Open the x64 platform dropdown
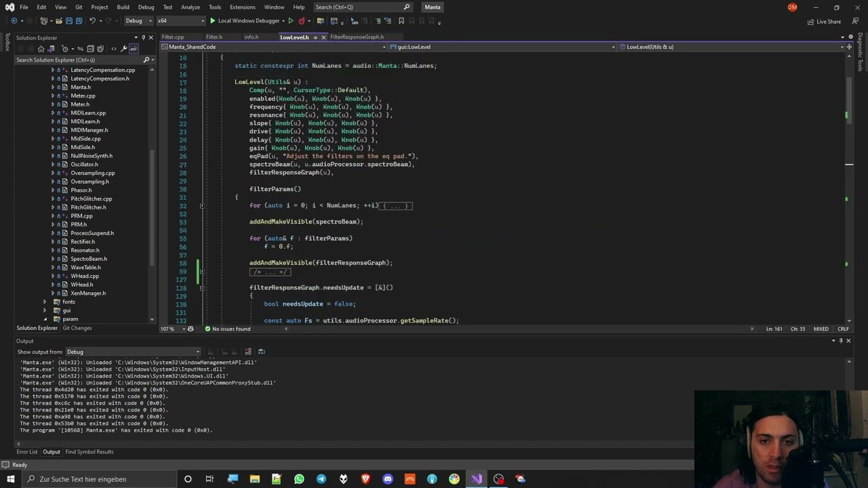Screen dimensions: 868x488 pos(180,21)
